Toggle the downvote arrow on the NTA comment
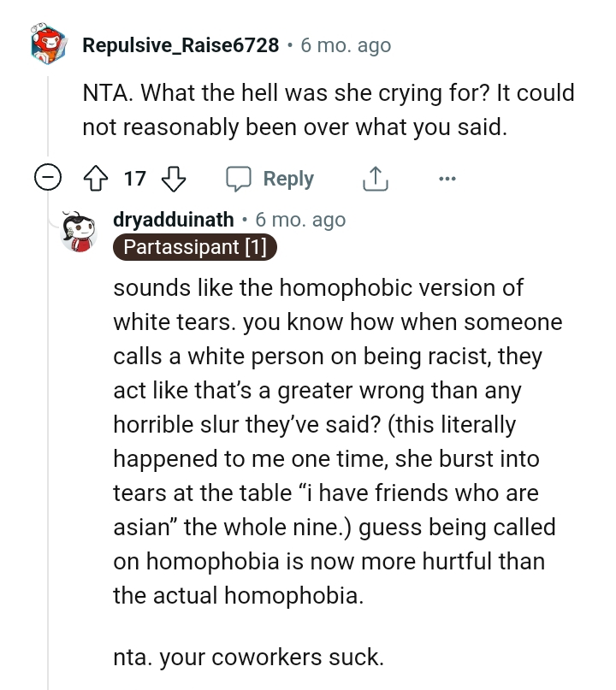Screen dimensions: 616x690 point(171,178)
